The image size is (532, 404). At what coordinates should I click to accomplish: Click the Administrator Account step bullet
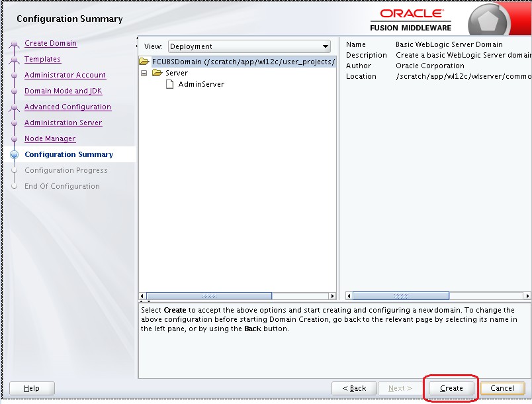pos(15,75)
